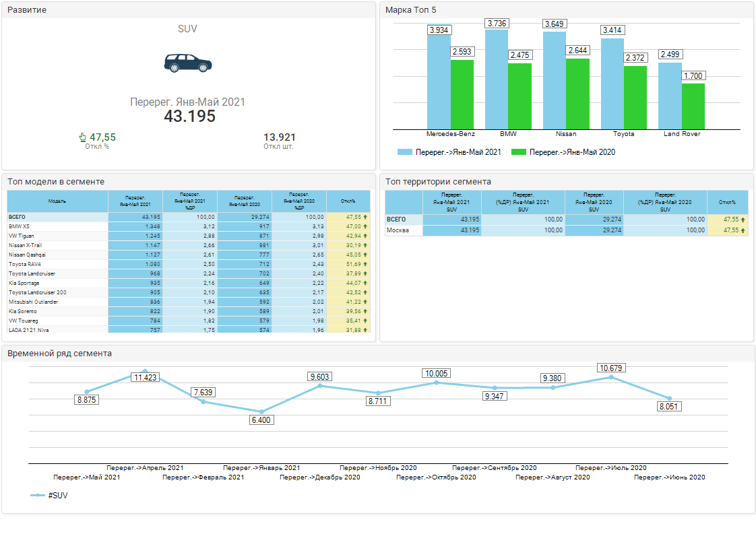Click the blue Янв-Май 2021 legend swatch

[x=404, y=153]
